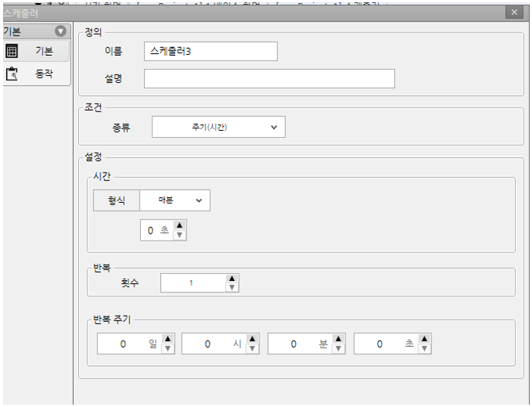Image resolution: width=532 pixels, height=407 pixels.
Task: Select the 기본 sidebar menu item
Action: point(36,51)
